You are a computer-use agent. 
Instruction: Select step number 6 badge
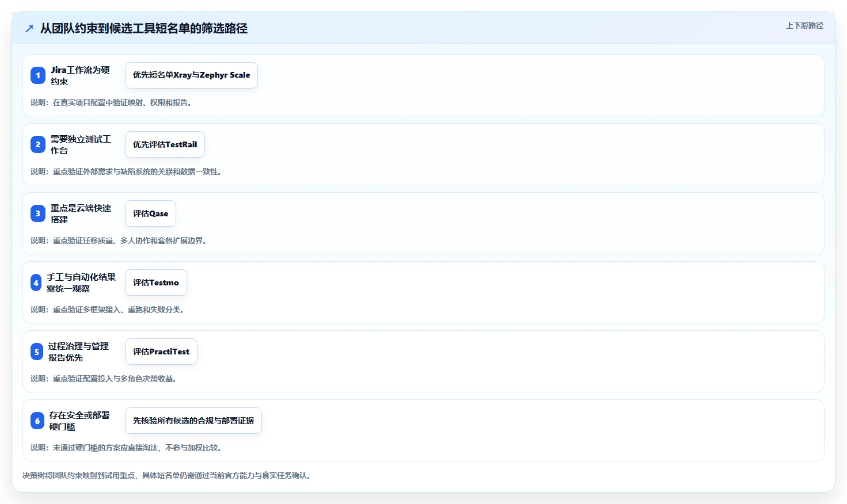pos(37,421)
